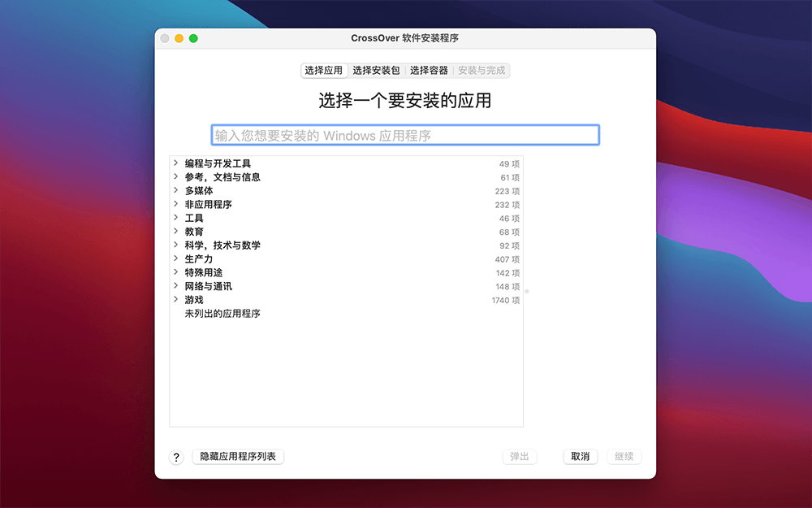The width and height of the screenshot is (812, 508).
Task: Expand the 参考，文档与信息 category
Action: click(175, 176)
